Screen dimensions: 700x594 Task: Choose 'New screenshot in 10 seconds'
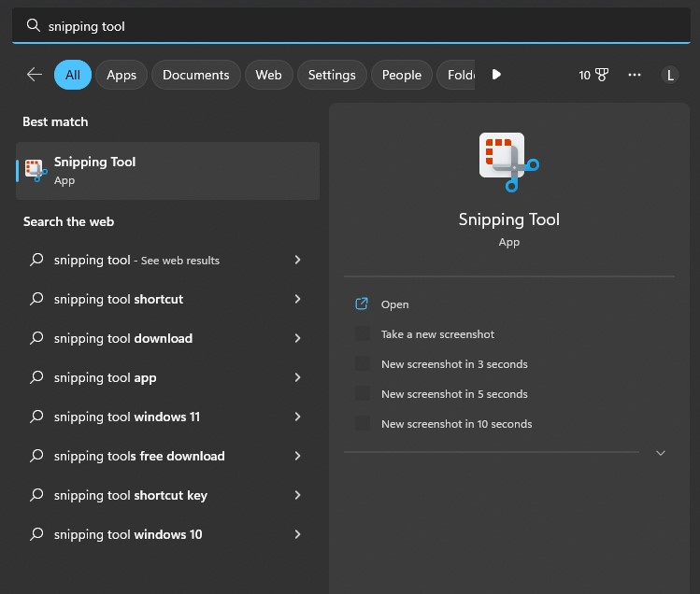[x=457, y=424]
